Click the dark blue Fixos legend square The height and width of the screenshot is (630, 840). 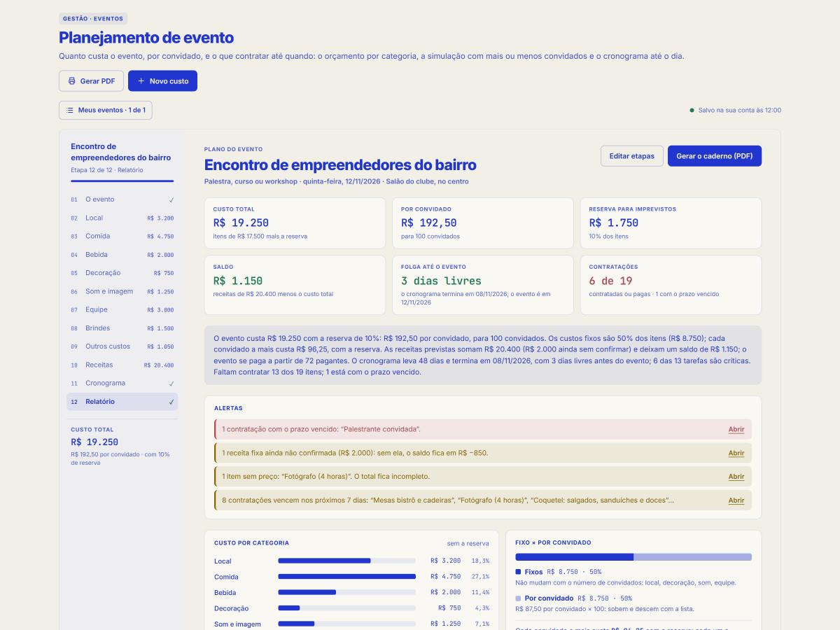[518, 572]
